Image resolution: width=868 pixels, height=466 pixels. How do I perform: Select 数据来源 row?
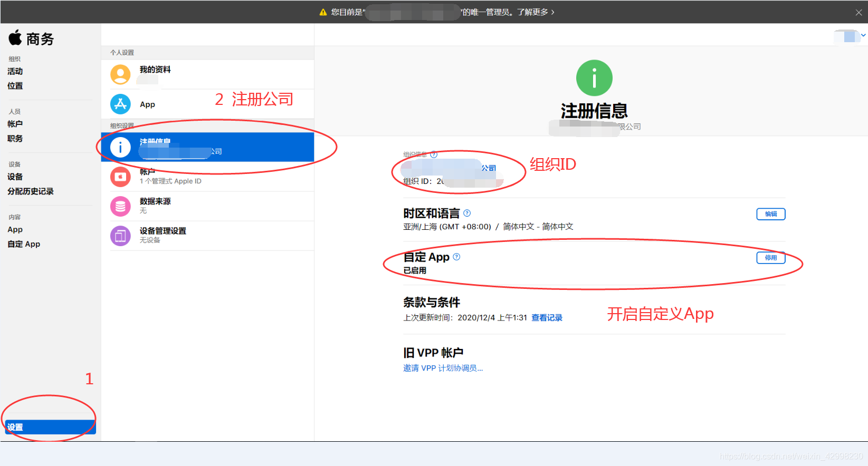pyautogui.click(x=207, y=206)
